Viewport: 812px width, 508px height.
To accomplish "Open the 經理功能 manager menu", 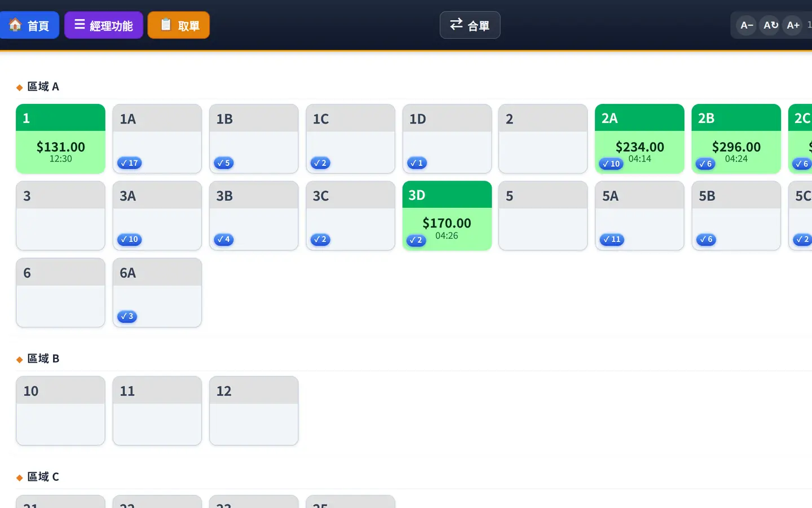I will pos(104,25).
